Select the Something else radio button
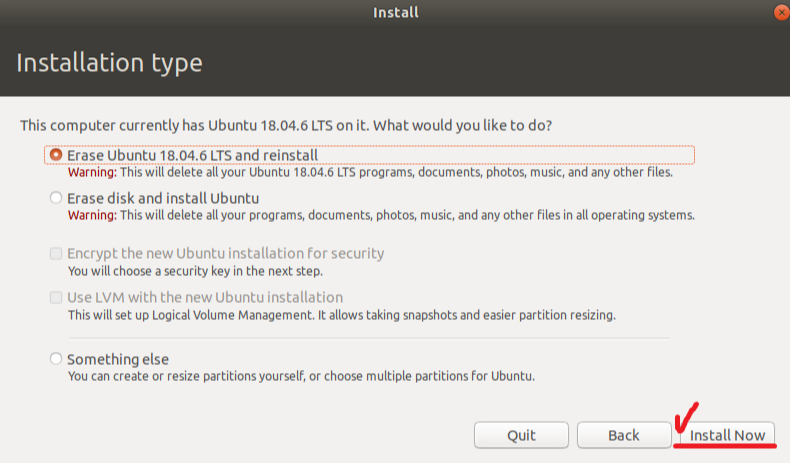790x463 pixels. (x=56, y=359)
